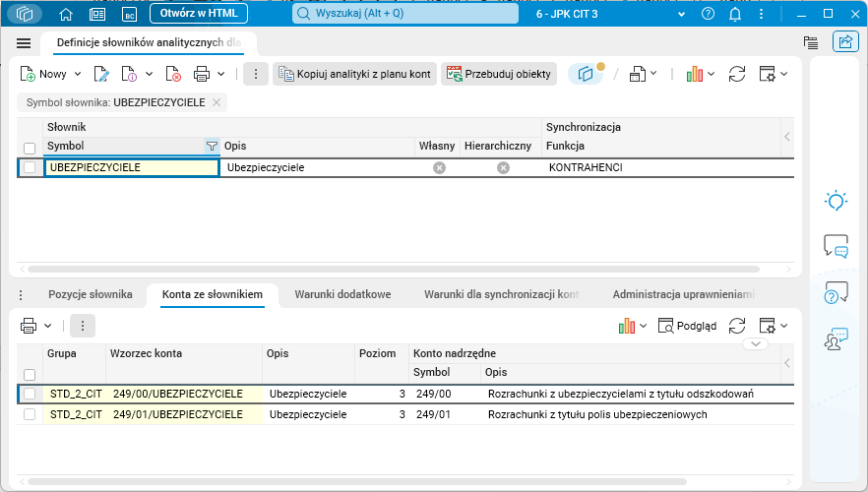
Task: Expand the lower panel collapse chevron
Action: [755, 343]
